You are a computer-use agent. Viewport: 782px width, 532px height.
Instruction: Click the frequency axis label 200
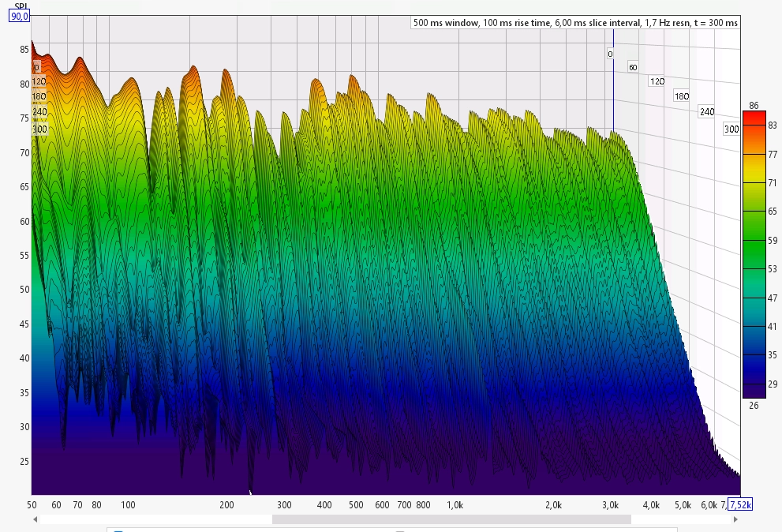pos(226,505)
